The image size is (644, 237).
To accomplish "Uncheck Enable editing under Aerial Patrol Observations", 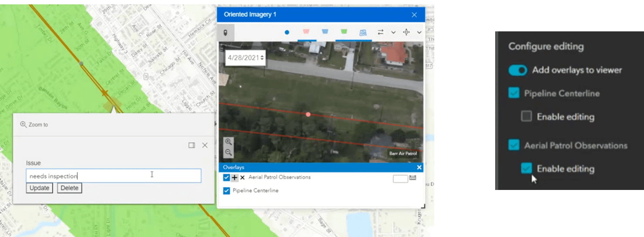I will (527, 168).
